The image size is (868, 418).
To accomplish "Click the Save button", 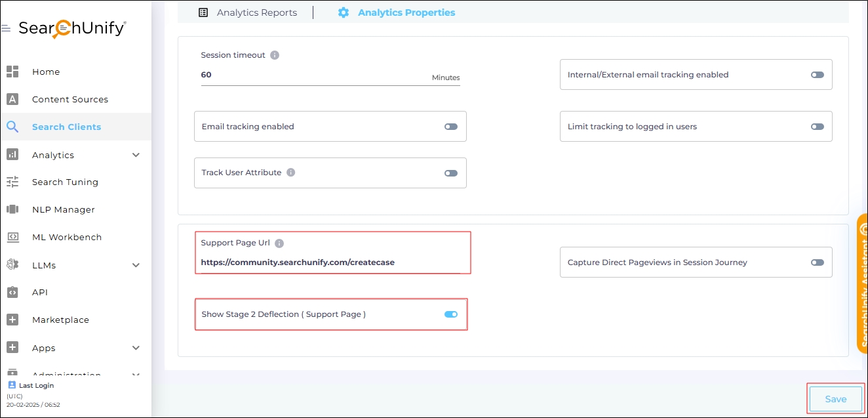I will pos(835,399).
